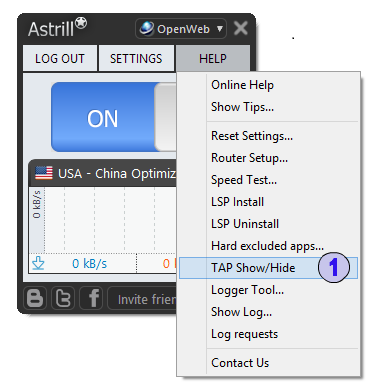Run Speed Test...
Image resolution: width=376 pixels, height=389 pixels.
point(244,180)
